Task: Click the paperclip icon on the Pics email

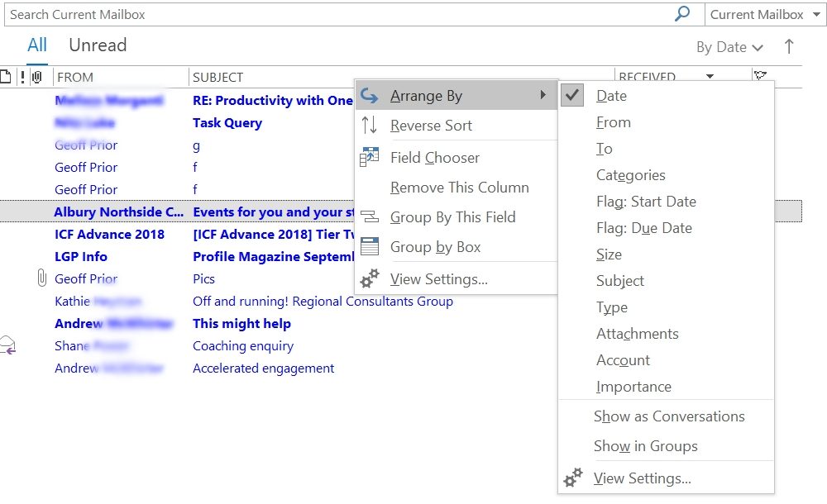Action: 41,278
